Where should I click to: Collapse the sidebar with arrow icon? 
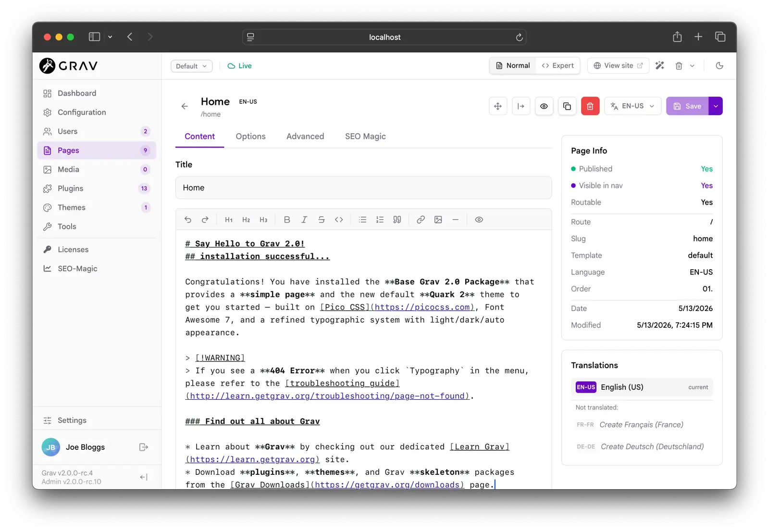click(x=143, y=477)
